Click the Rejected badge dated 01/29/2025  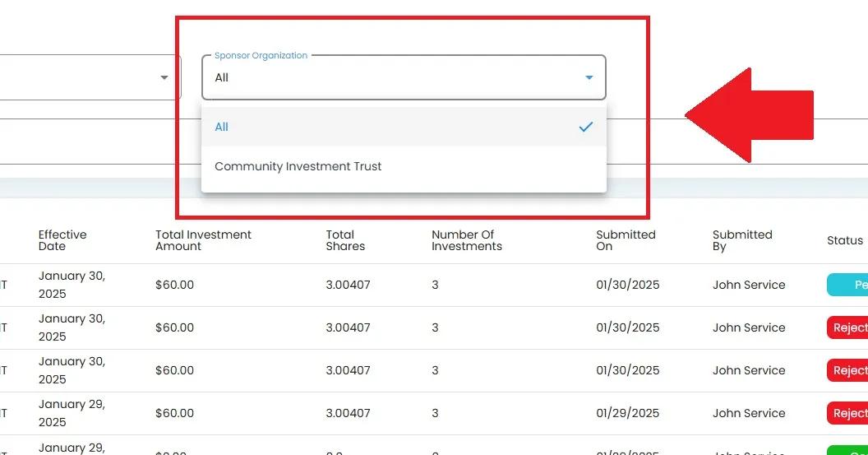[x=848, y=413]
